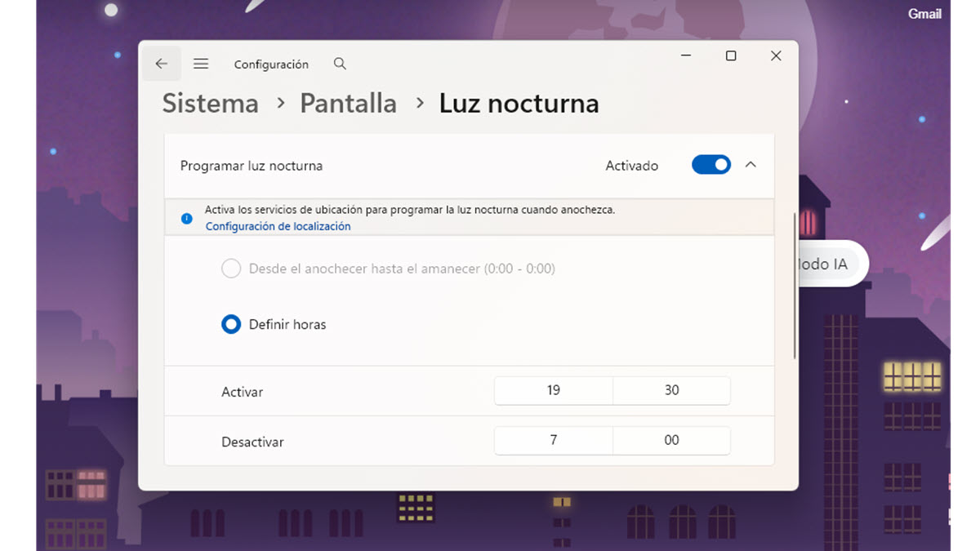The image size is (980, 551).
Task: Click the search icon in Configuración
Action: click(x=340, y=63)
